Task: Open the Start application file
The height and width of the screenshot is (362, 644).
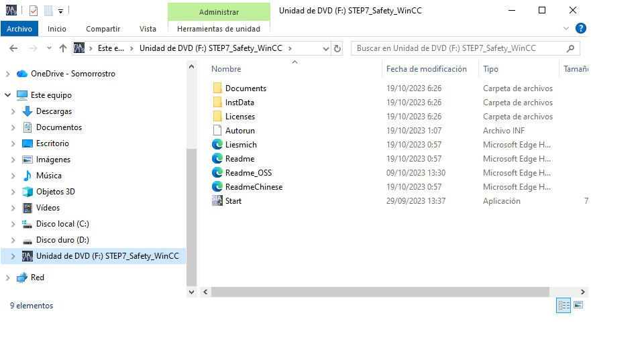Action: pos(233,201)
